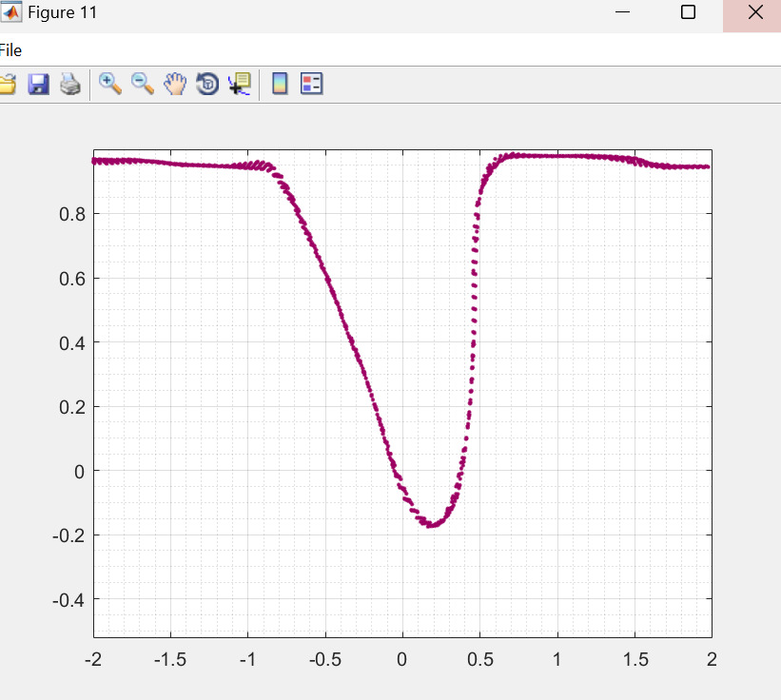Maximize the Figure 11 window

(x=688, y=12)
